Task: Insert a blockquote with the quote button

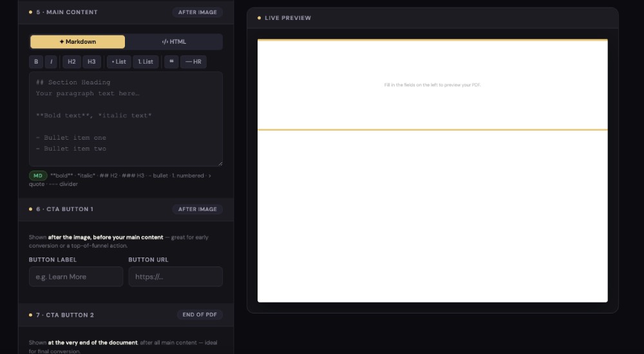Action: click(171, 62)
